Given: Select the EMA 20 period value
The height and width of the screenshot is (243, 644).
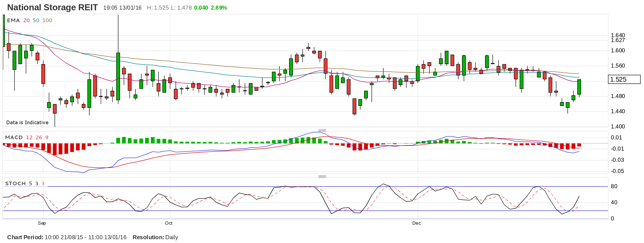Looking at the screenshot, I should click(27, 21).
